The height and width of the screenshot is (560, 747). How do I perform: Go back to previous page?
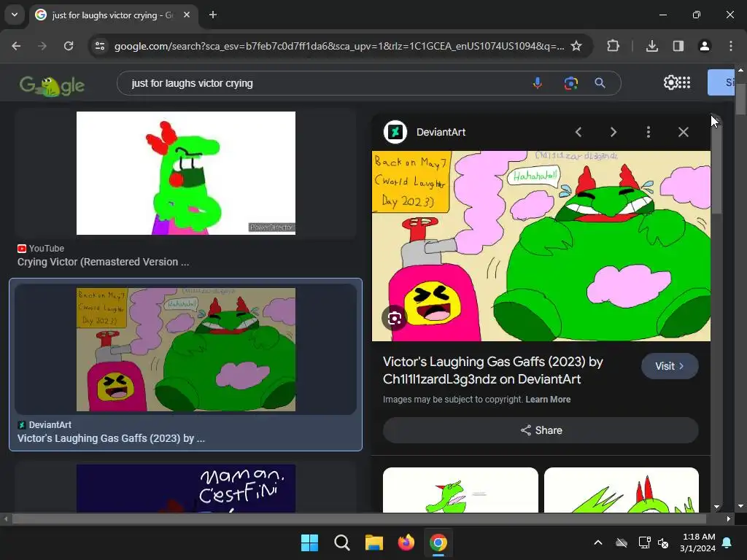[x=16, y=46]
